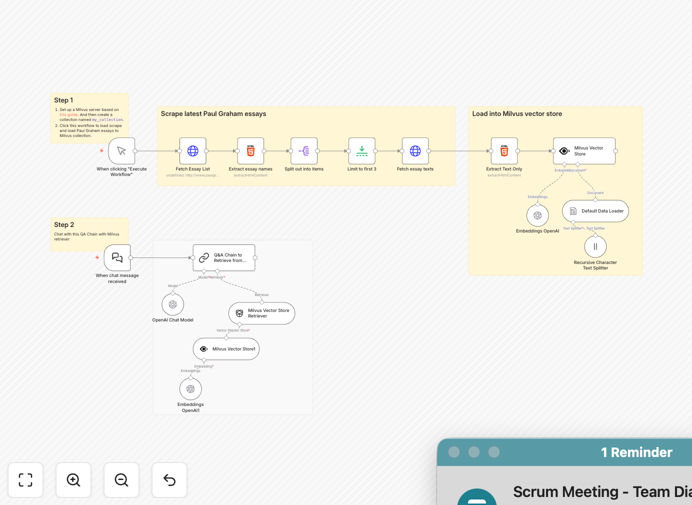
Task: Zoom in on the canvas
Action: (x=73, y=480)
